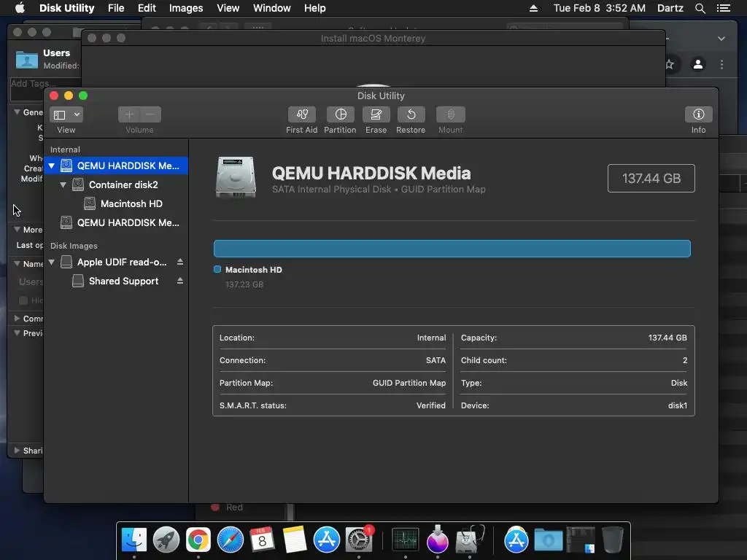Open the View options dropdown arrow
This screenshot has height=560, width=747.
77,114
